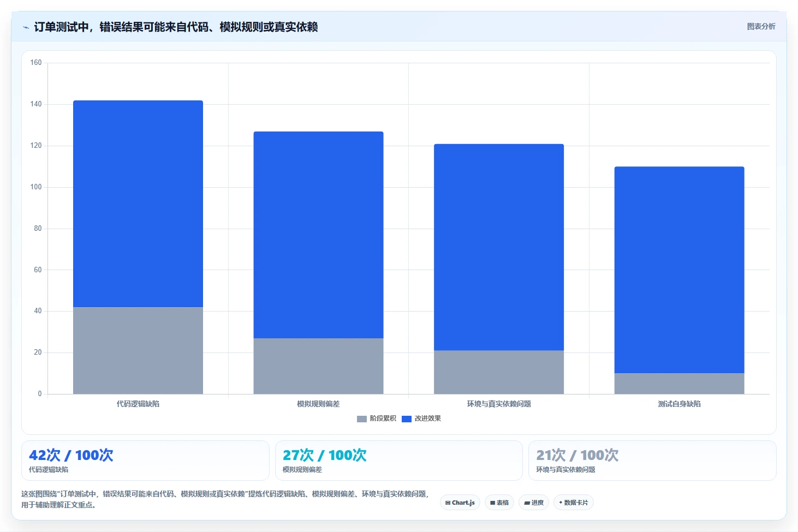Click the gray segment of 代码逻辑缺陷 bar

tap(138, 350)
